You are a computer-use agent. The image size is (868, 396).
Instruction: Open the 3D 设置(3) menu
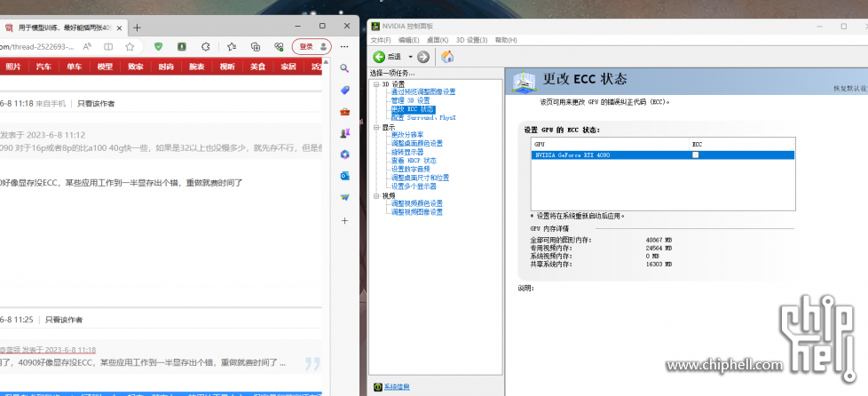click(x=471, y=40)
